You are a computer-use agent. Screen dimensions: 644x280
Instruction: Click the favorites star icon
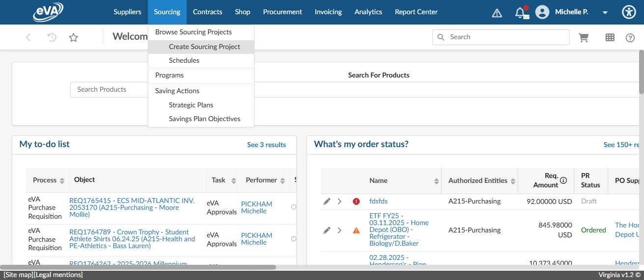click(73, 37)
